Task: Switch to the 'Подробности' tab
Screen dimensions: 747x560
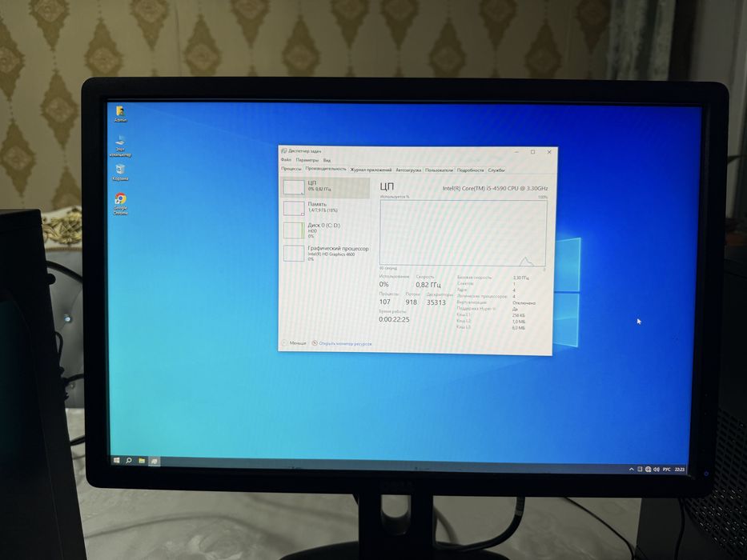Action: pyautogui.click(x=470, y=170)
